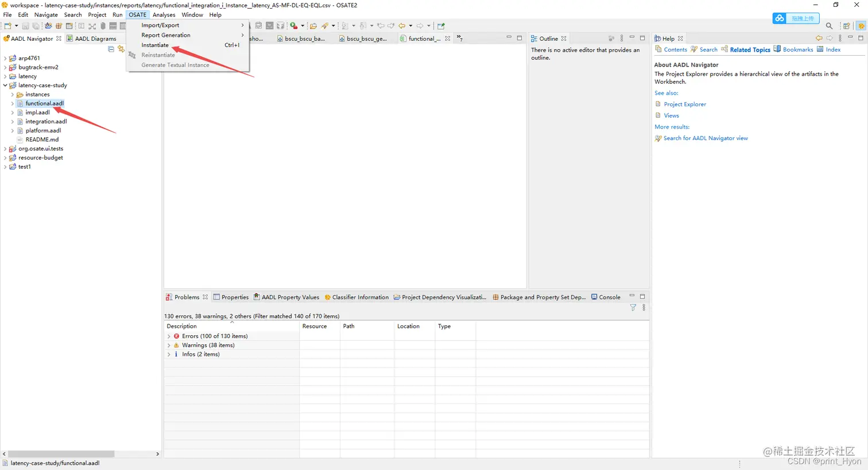Open the bscu_bscu_ba... editor tab
Viewport: 868px width, 470px height.
[x=301, y=38]
